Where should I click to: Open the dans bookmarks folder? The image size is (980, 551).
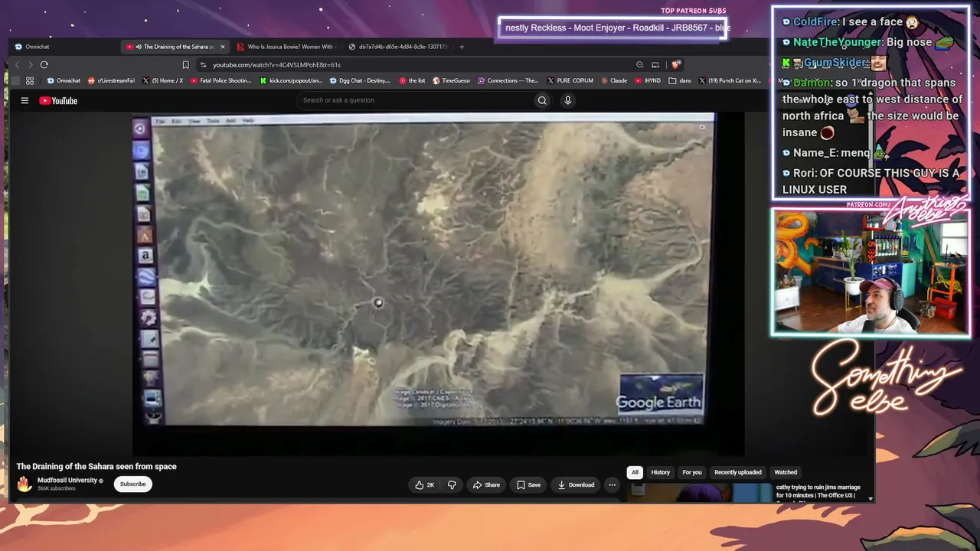tap(680, 80)
